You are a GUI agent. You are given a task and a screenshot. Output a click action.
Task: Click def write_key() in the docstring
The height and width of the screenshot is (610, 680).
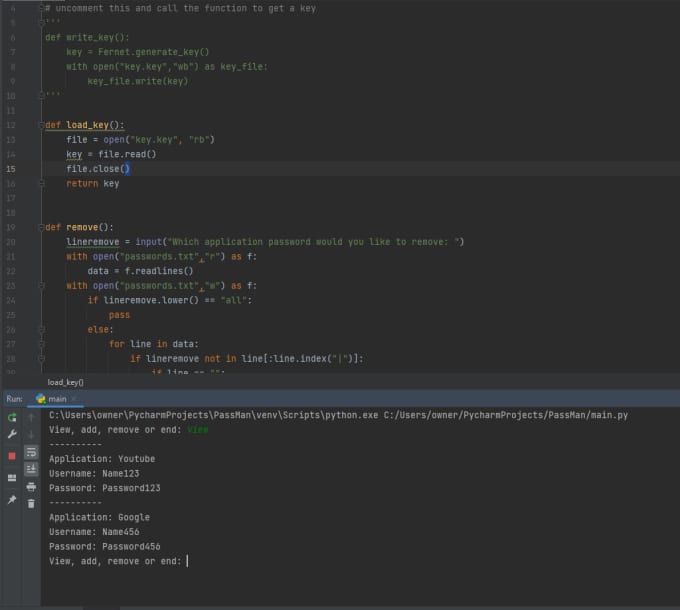click(87, 37)
